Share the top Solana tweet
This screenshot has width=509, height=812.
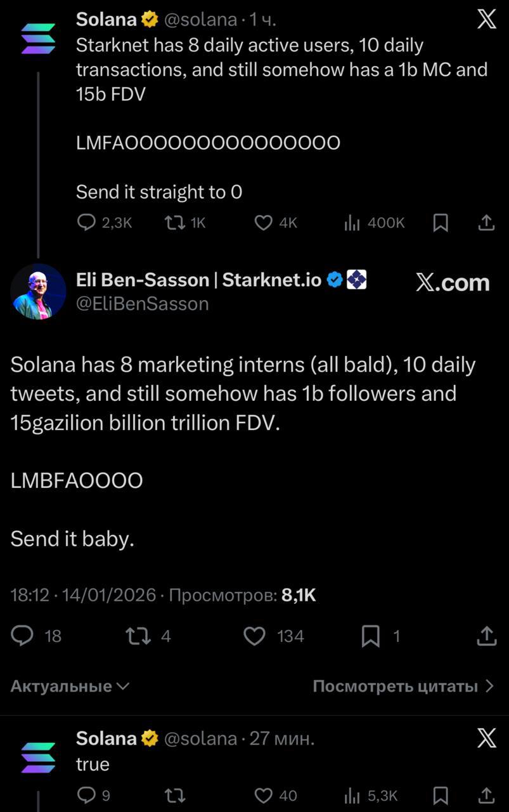coord(486,222)
